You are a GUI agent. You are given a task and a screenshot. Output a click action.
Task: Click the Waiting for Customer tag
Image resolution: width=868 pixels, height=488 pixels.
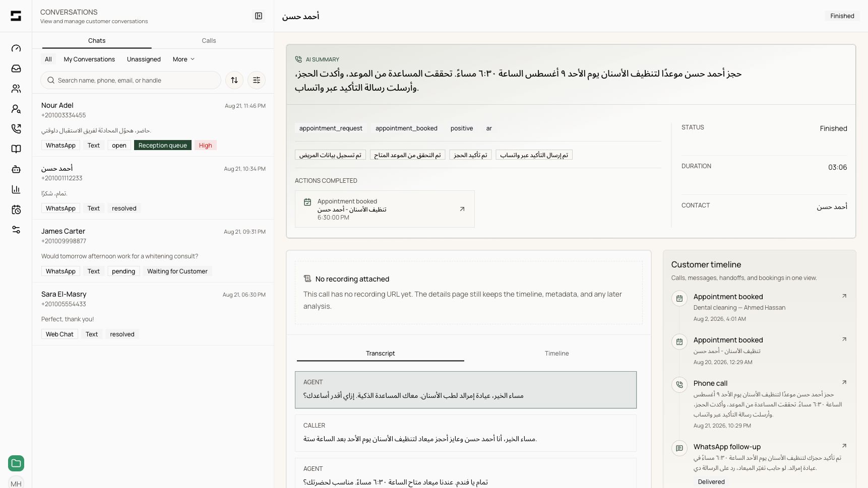(177, 271)
